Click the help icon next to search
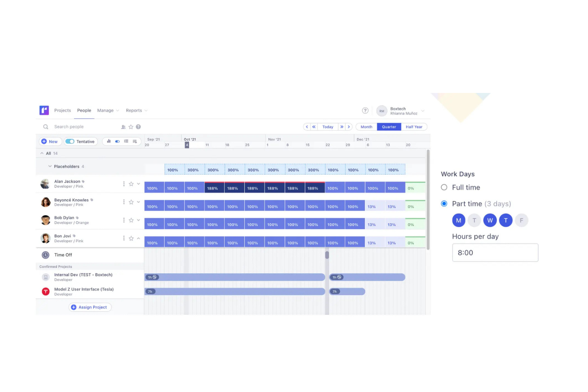Viewport: 588px width, 392px height. 138,127
